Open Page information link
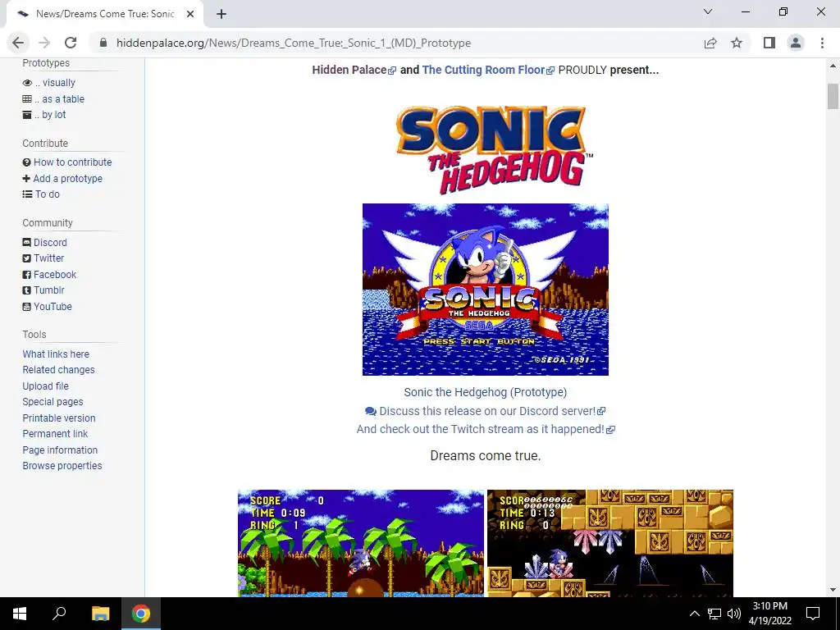 pyautogui.click(x=60, y=450)
